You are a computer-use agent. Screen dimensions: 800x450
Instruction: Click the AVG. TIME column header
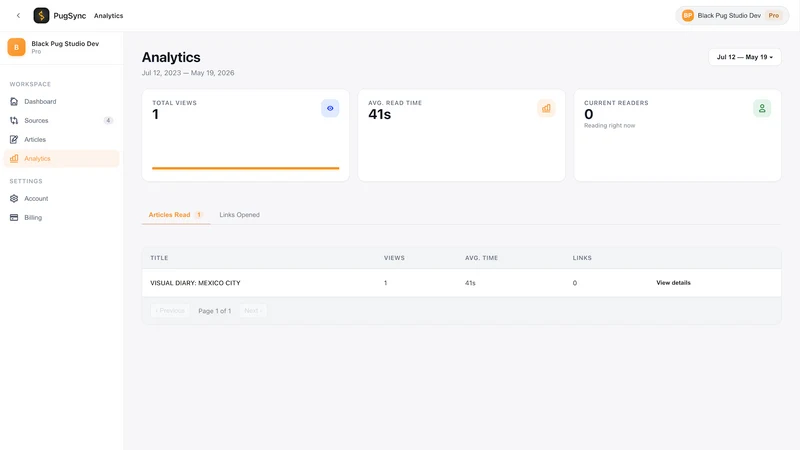[481, 258]
